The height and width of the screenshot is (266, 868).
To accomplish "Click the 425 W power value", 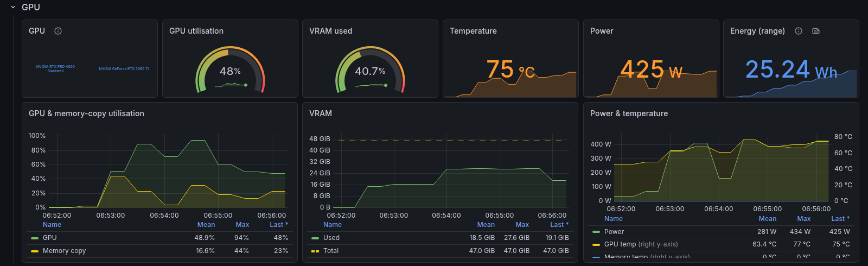I will (x=651, y=69).
